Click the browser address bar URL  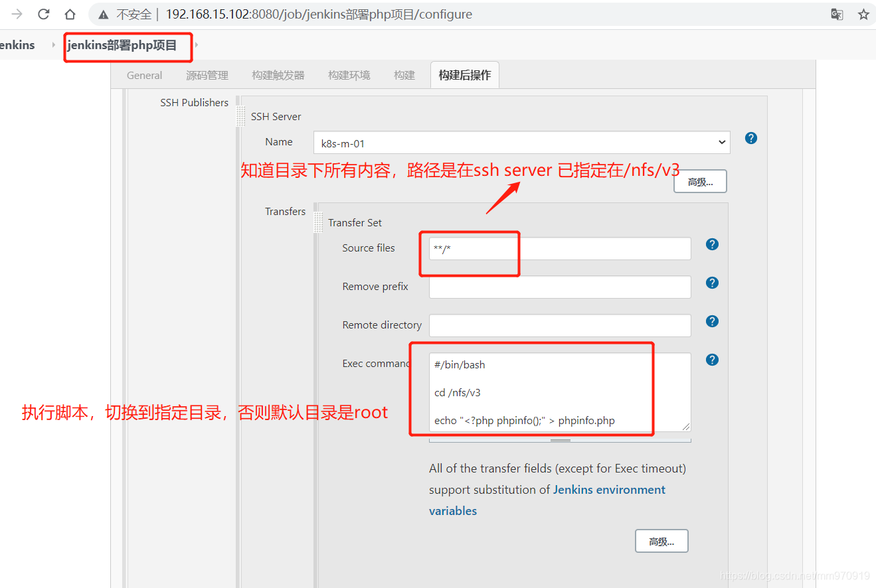(319, 14)
